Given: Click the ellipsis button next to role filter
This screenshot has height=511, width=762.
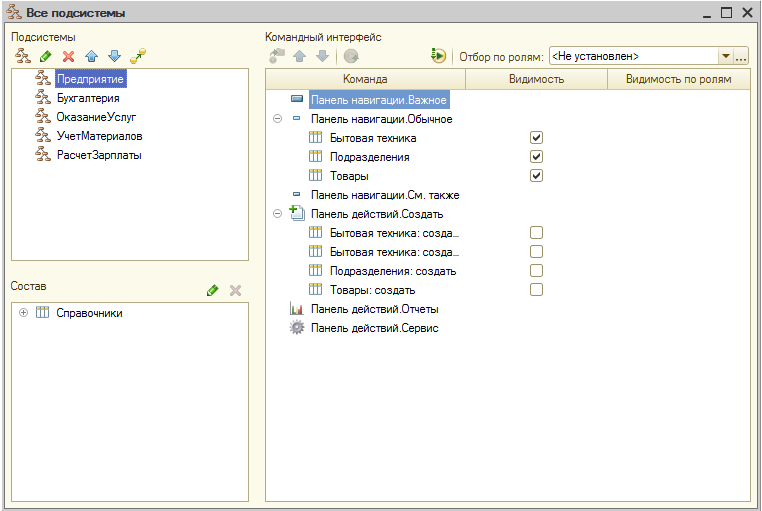Looking at the screenshot, I should [x=741, y=57].
